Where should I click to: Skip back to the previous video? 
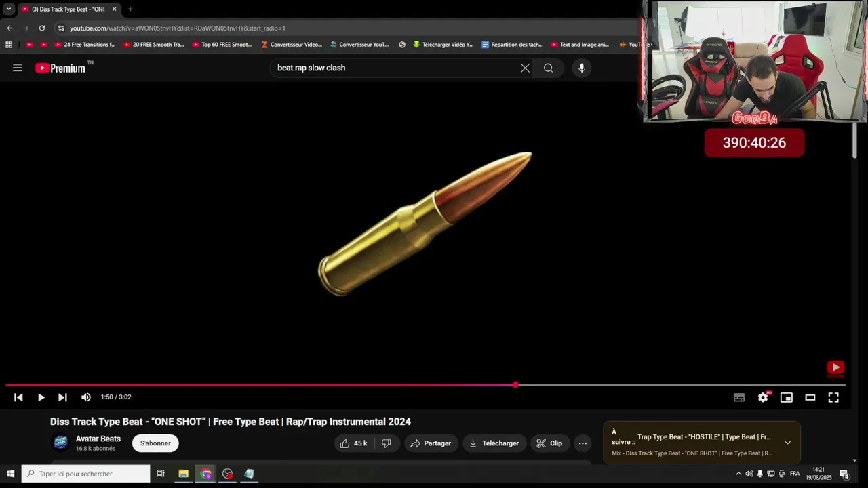click(x=18, y=397)
